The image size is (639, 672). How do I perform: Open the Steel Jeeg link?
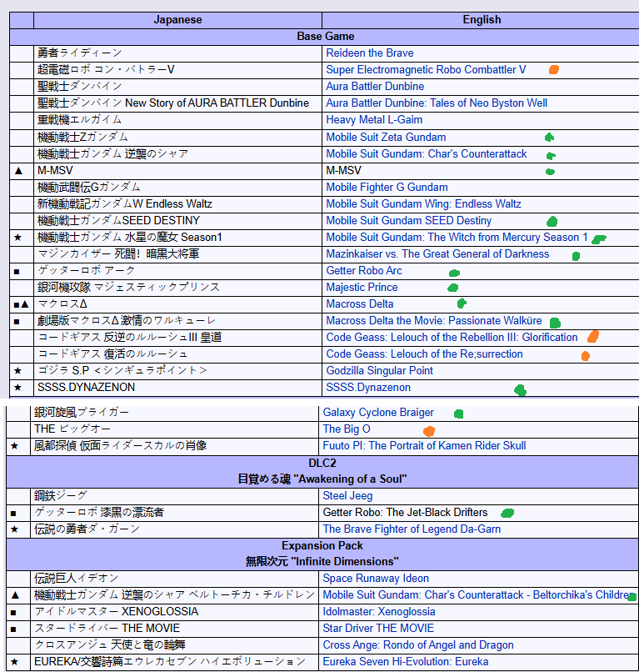(347, 496)
